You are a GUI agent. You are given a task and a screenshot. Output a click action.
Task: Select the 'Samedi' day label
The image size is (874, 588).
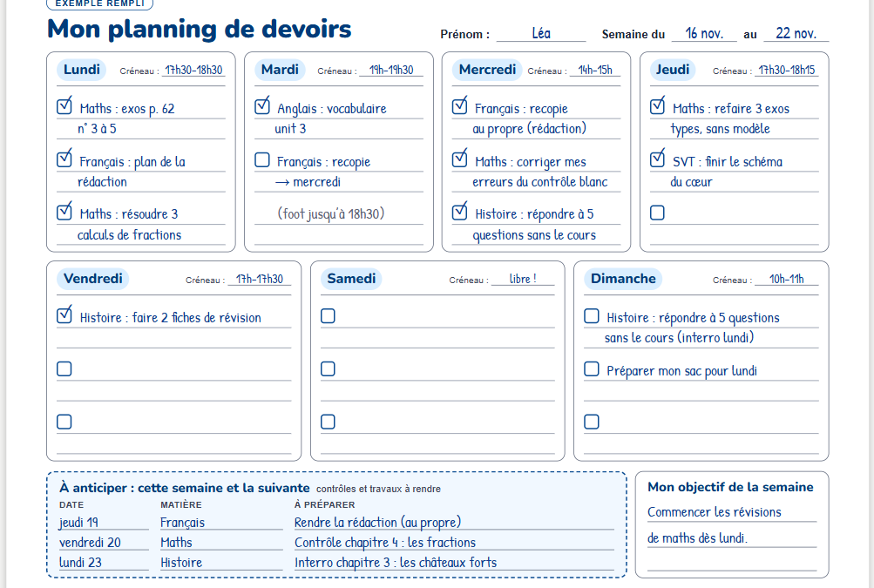351,279
